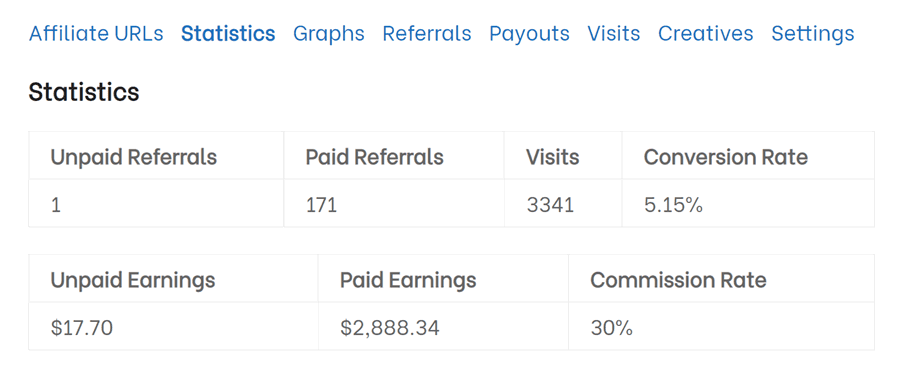
Task: Click the Conversion Rate column header
Action: click(726, 157)
